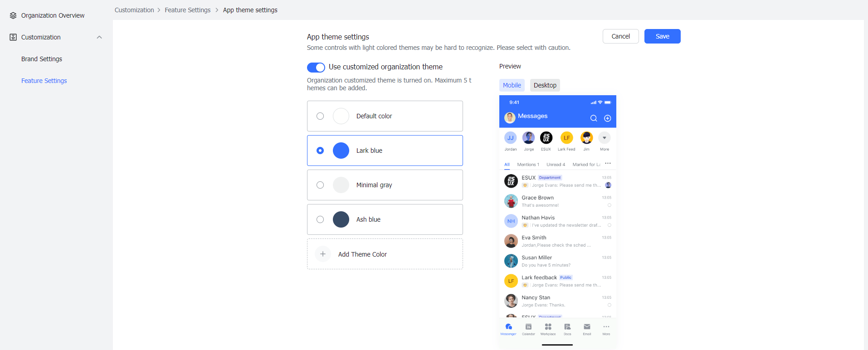The image size is (868, 350).
Task: Open Susan Miller conversation
Action: click(x=558, y=261)
